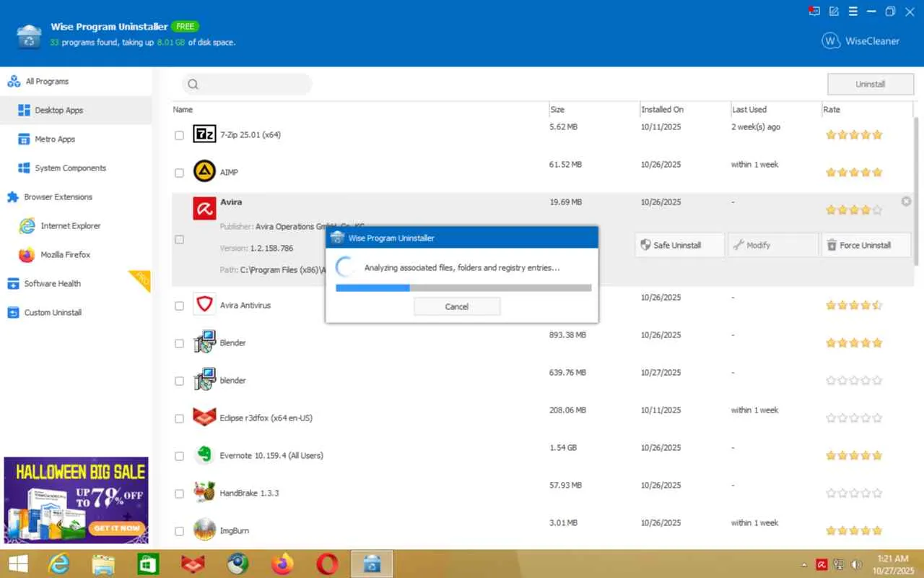Click Safe Uninstall for Avira
This screenshot has height=578, width=924.
[x=679, y=245]
